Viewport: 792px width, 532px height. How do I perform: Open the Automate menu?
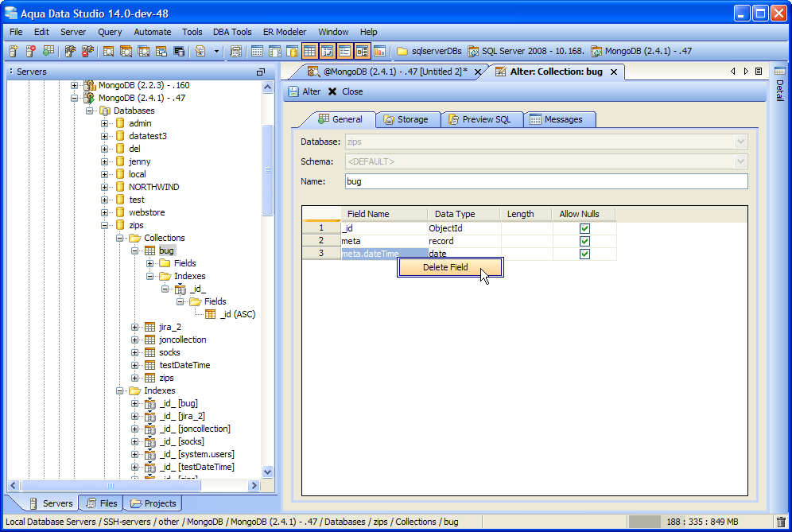pos(153,32)
